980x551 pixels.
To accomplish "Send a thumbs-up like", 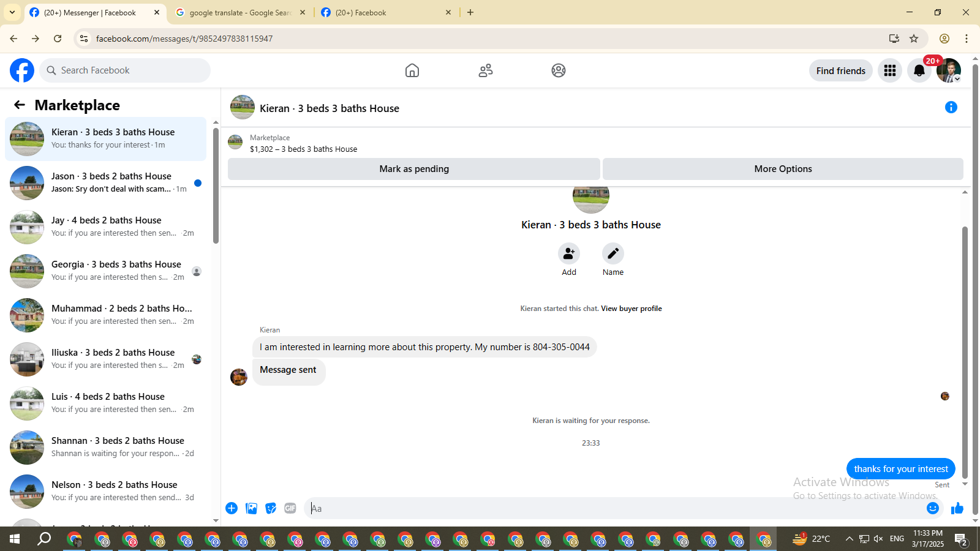I will pos(957,508).
